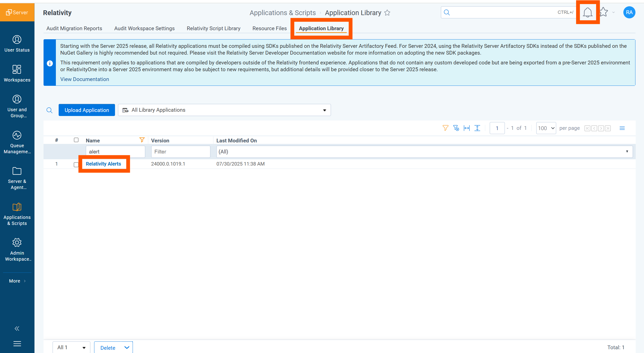Click the global search magnifying glass
The image size is (644, 353).
(447, 12)
